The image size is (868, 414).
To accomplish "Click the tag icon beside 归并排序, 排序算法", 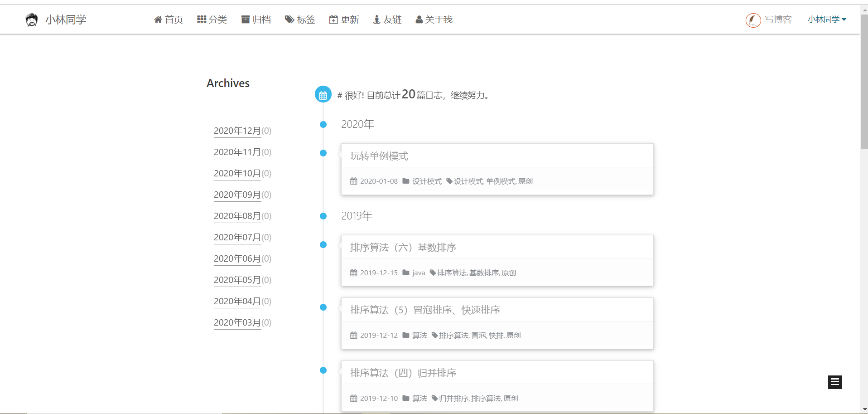I will [x=434, y=398].
